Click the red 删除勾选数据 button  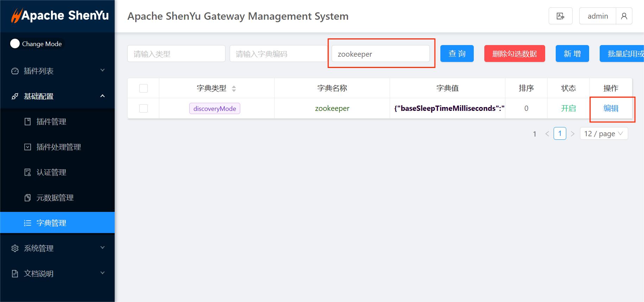tap(514, 54)
